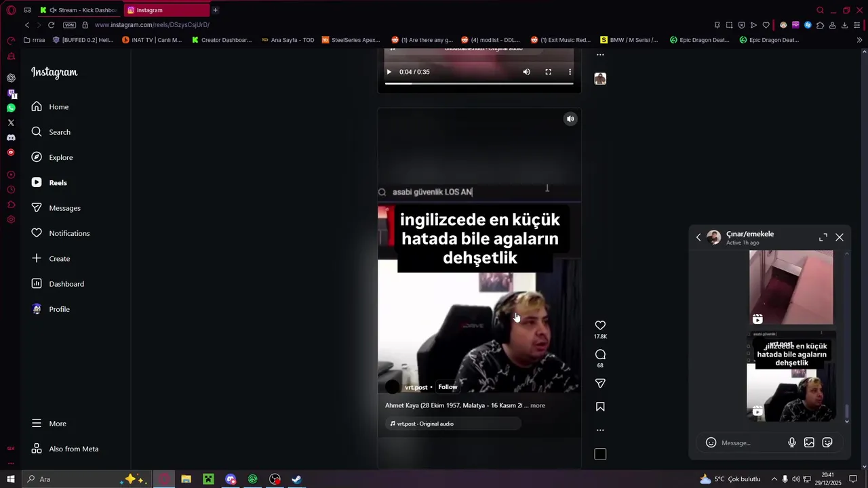Viewport: 868px width, 488px height.
Task: Expand the reel caption with more
Action: (x=538, y=405)
